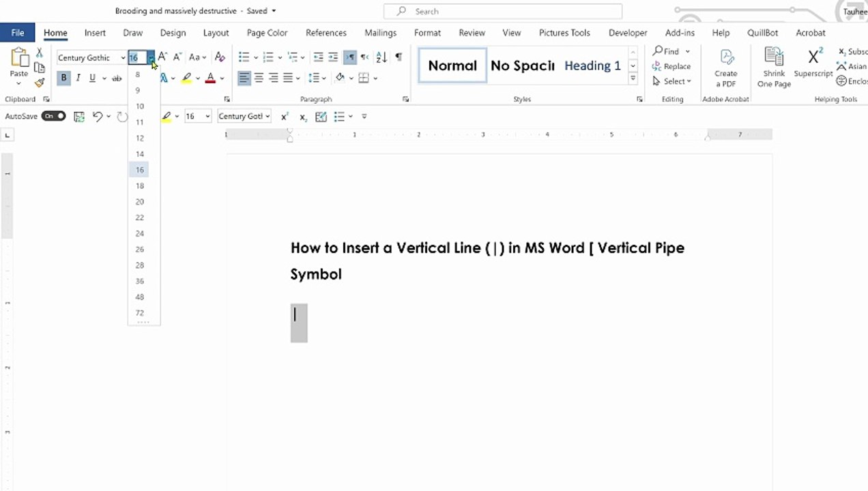Click the Line and Paragraph Spacing icon
The image size is (868, 491).
[x=313, y=78]
